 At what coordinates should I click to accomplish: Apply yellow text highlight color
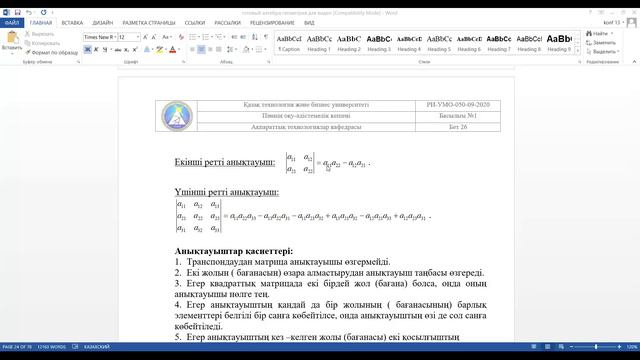(159, 49)
